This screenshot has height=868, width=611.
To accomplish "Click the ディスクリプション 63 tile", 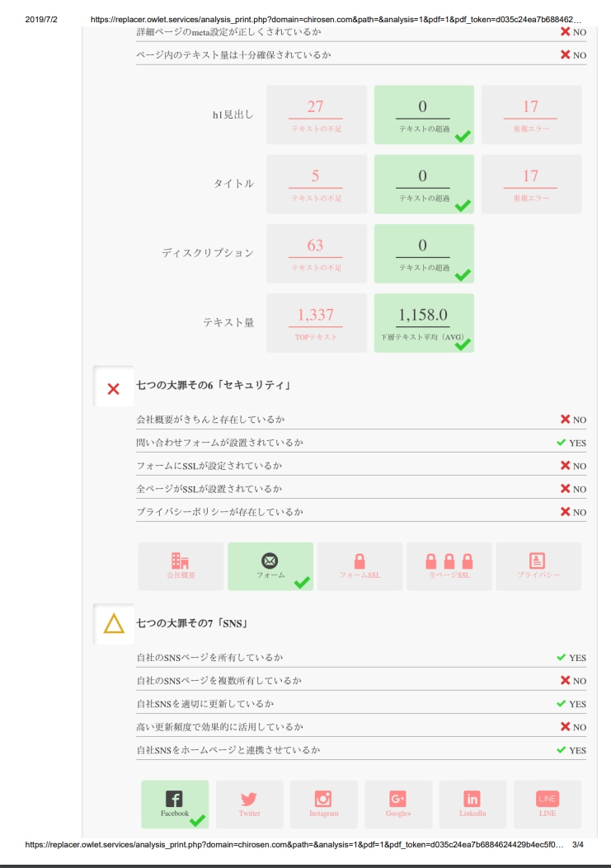I will (317, 254).
